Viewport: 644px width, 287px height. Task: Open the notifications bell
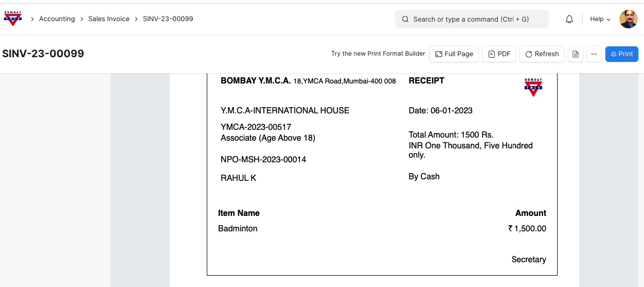pyautogui.click(x=569, y=19)
